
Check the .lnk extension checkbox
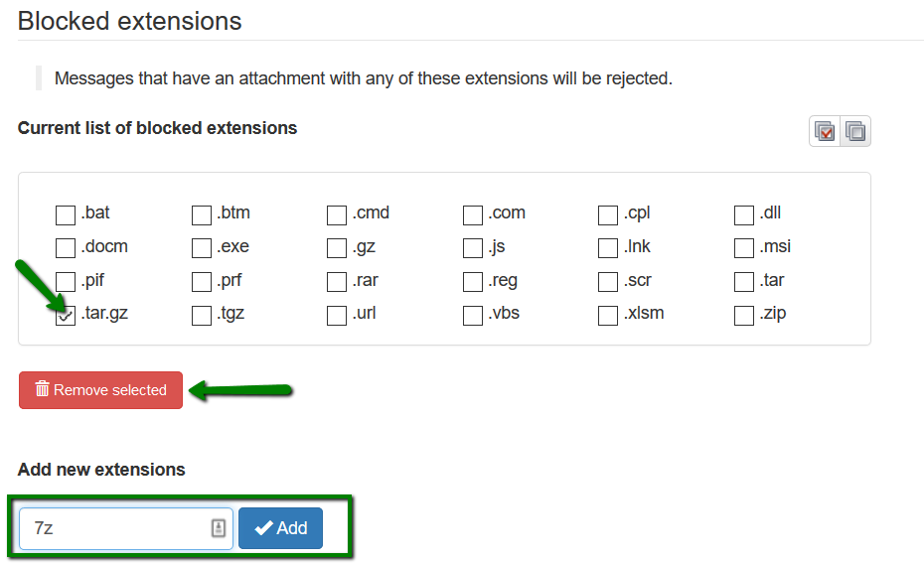click(607, 248)
